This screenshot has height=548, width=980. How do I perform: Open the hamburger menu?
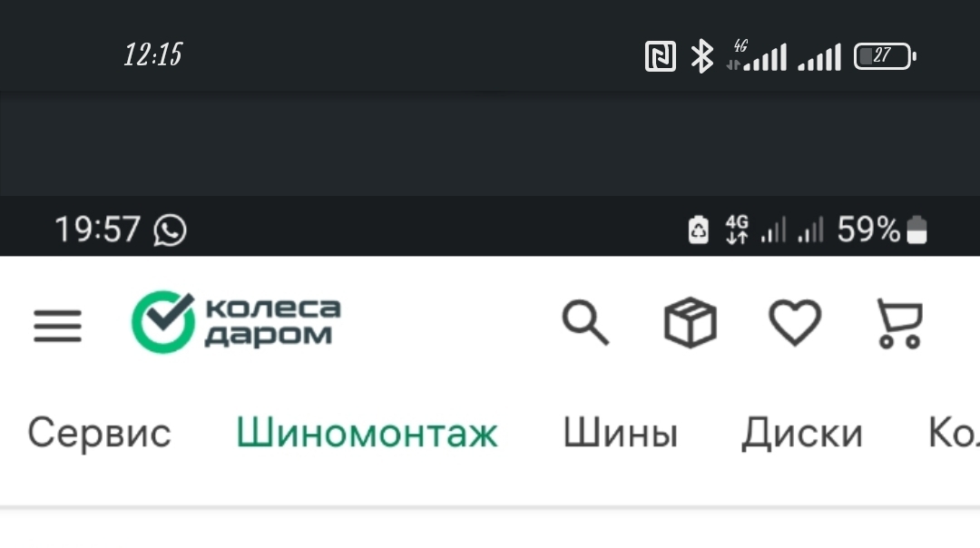(x=57, y=326)
